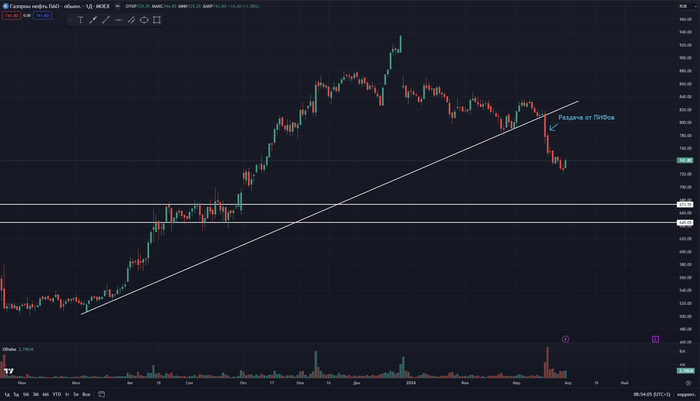
Task: Select the 5л time range
Action: pos(76,394)
